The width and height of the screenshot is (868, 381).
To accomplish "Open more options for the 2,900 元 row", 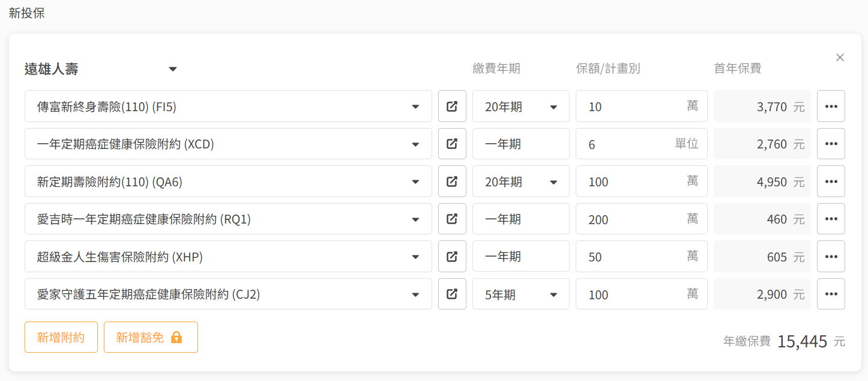I will 831,294.
